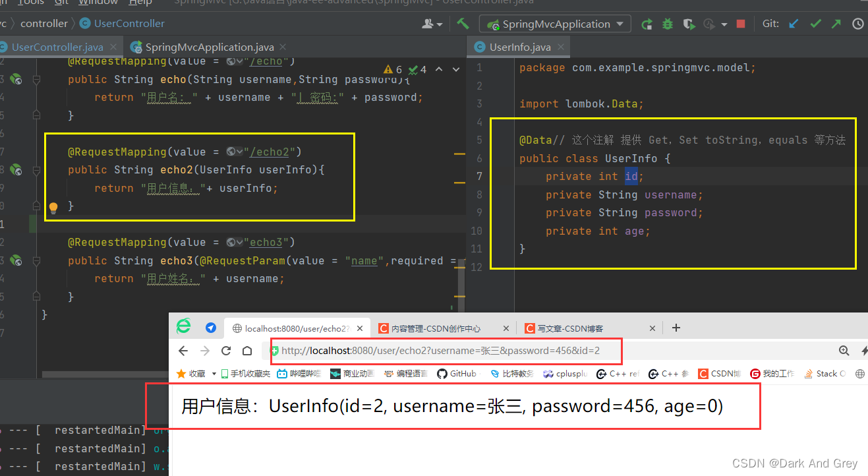
Task: Reload the localhost page in the browser
Action: 226,351
